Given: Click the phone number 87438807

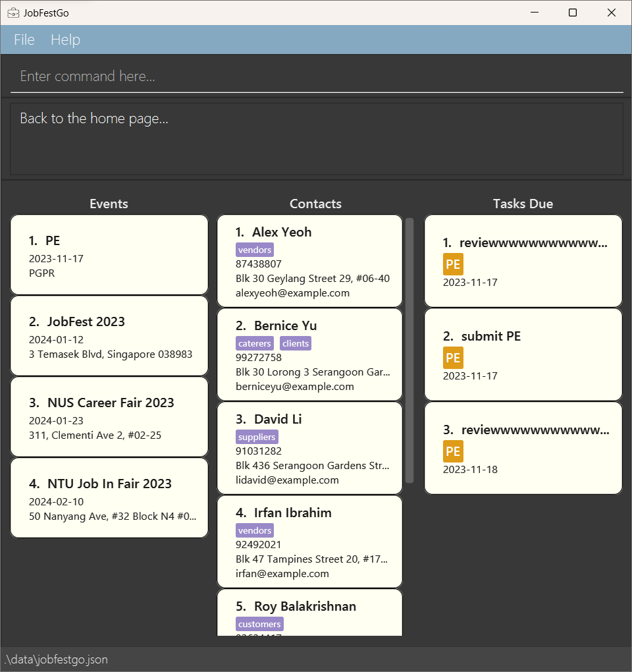Looking at the screenshot, I should point(259,264).
